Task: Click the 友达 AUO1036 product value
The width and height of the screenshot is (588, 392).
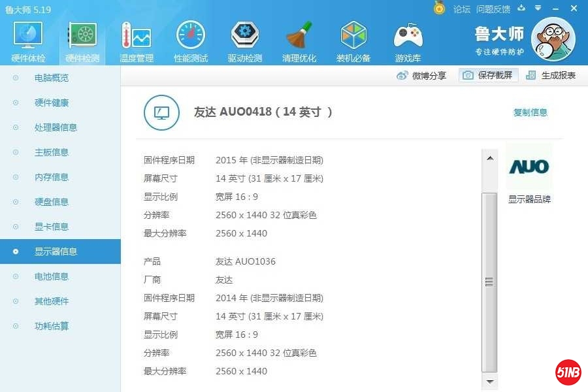Action: click(245, 261)
